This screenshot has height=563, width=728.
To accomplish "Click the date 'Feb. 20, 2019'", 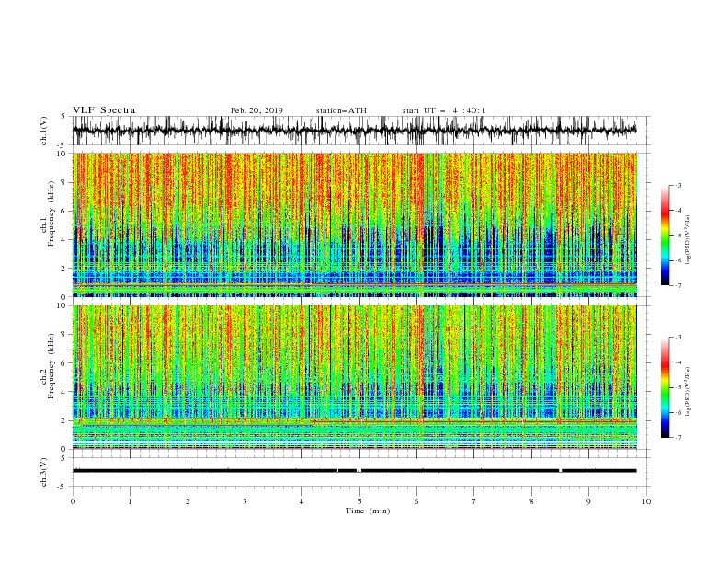I will coord(256,110).
